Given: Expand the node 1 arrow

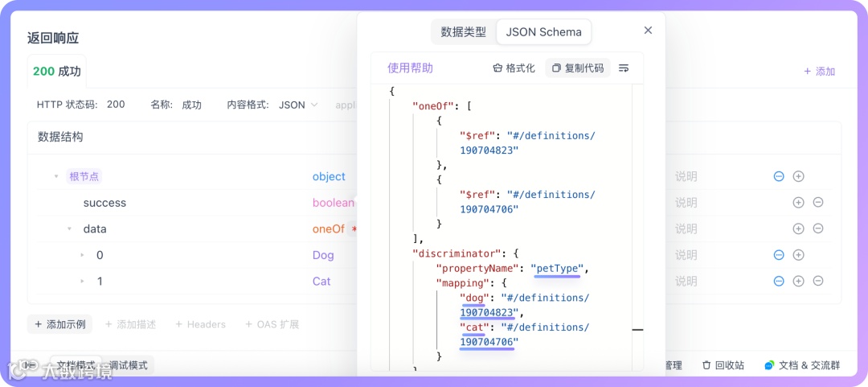Looking at the screenshot, I should tap(83, 281).
